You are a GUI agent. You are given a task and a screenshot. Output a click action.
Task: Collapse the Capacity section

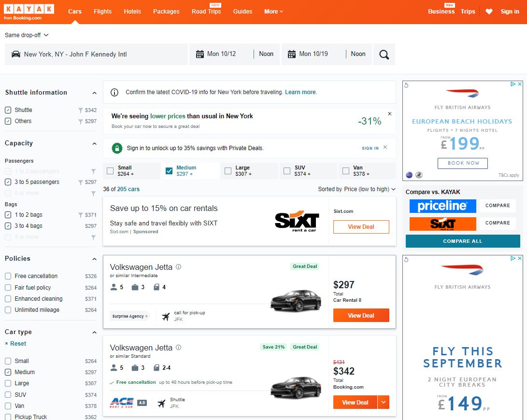pos(95,144)
